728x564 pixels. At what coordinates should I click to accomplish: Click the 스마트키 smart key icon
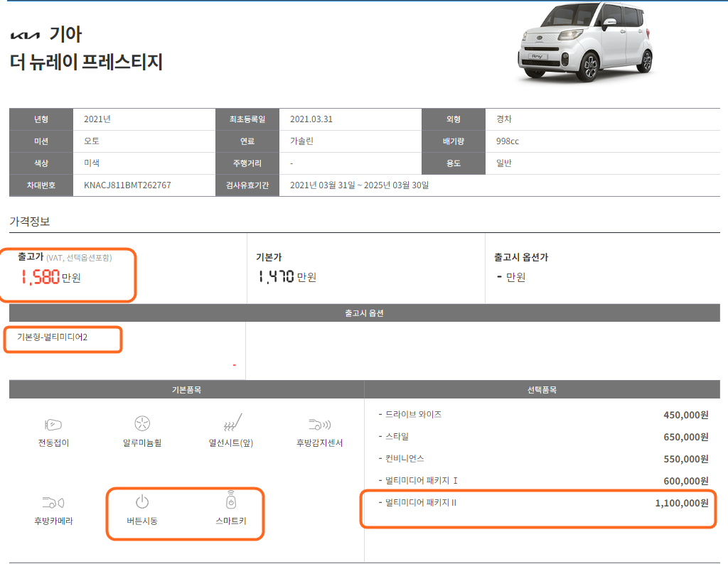(231, 500)
